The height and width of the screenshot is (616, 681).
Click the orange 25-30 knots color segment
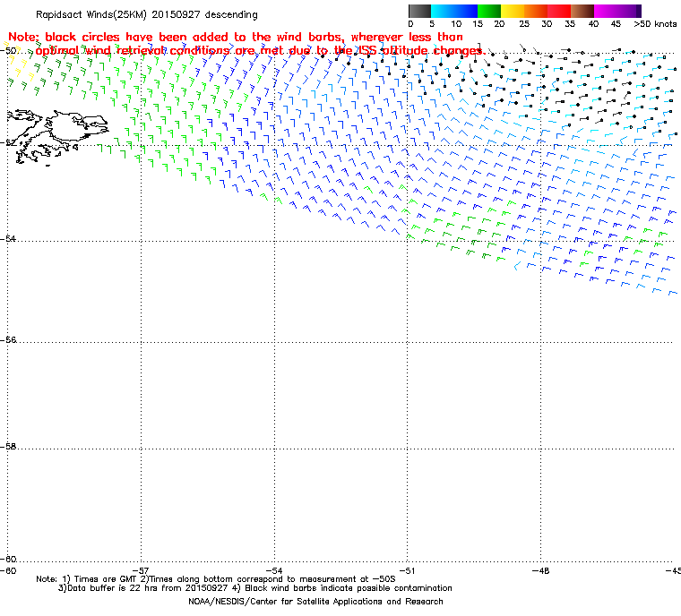536,11
